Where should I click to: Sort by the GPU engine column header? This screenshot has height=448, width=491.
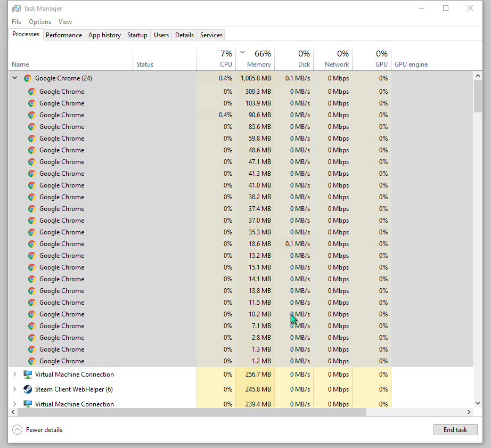432,59
